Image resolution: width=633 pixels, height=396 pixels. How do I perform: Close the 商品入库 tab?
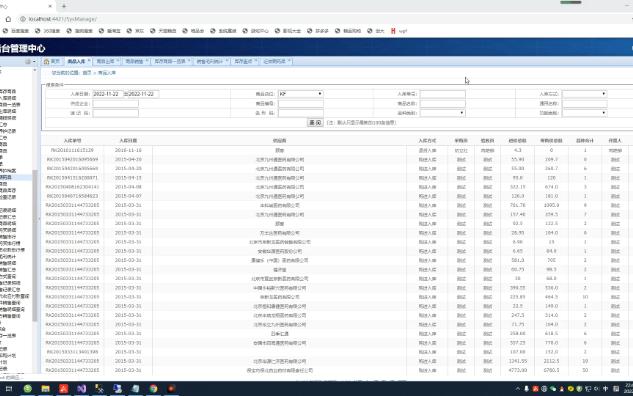[89, 61]
